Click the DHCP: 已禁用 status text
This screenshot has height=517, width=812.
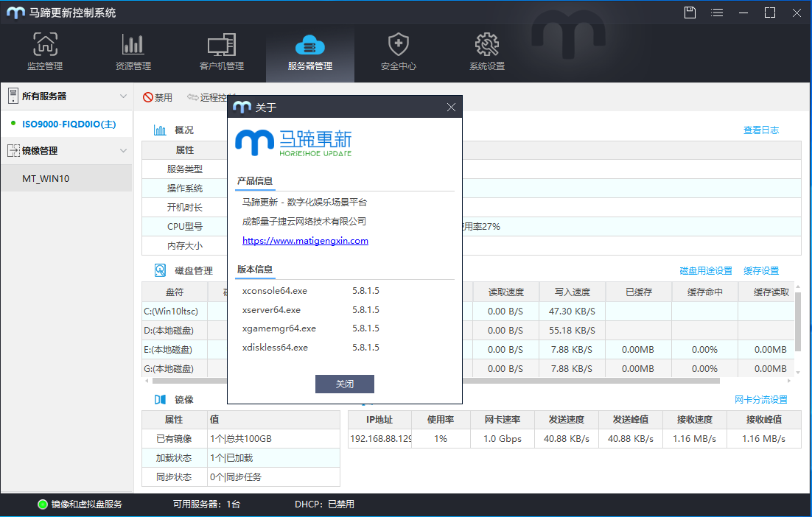pyautogui.click(x=325, y=504)
